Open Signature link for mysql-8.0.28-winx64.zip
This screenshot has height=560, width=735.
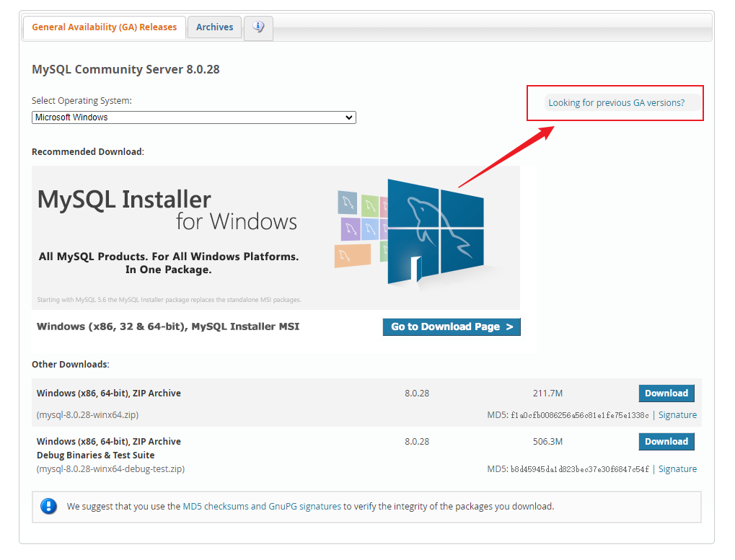click(x=677, y=415)
